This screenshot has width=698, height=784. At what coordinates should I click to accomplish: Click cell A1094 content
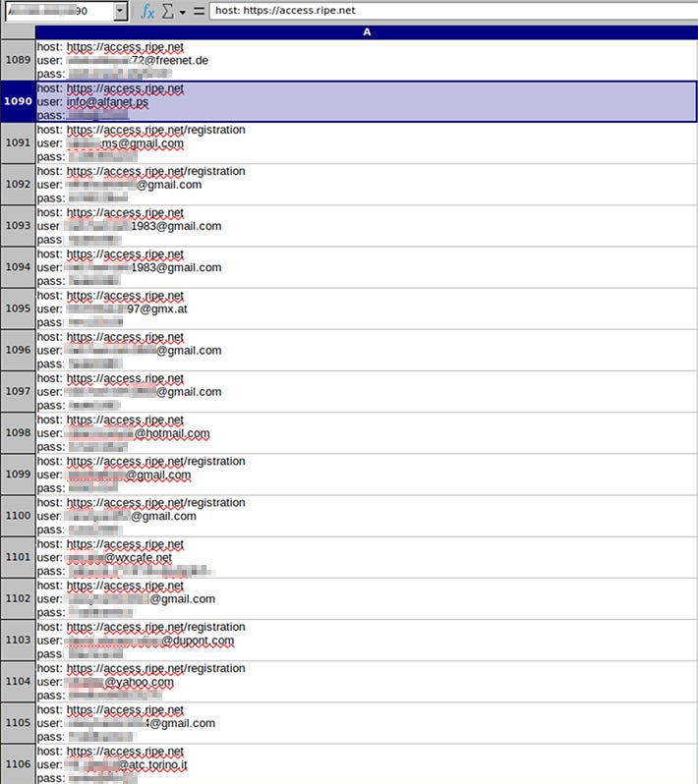pos(367,267)
